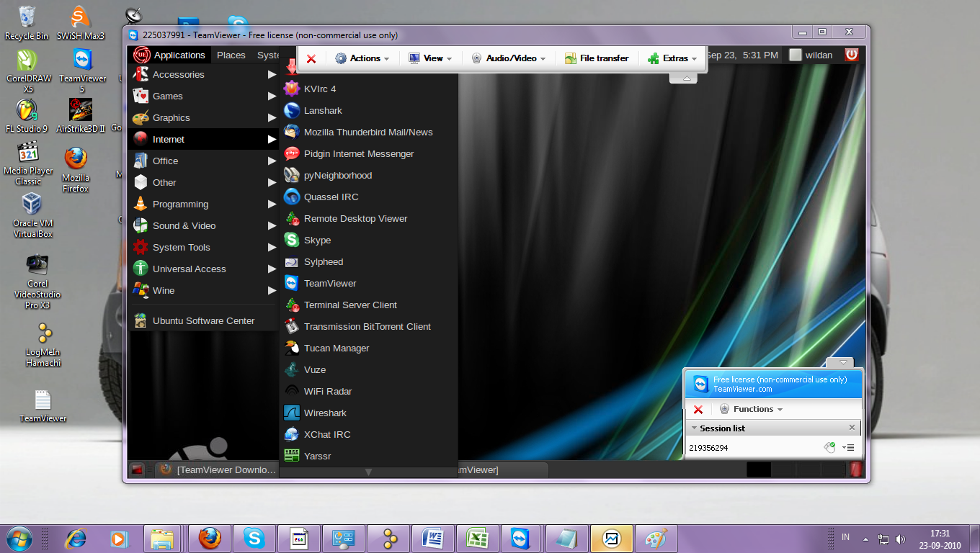Open Paint from the Windows taskbar
The height and width of the screenshot is (553, 980).
[656, 538]
